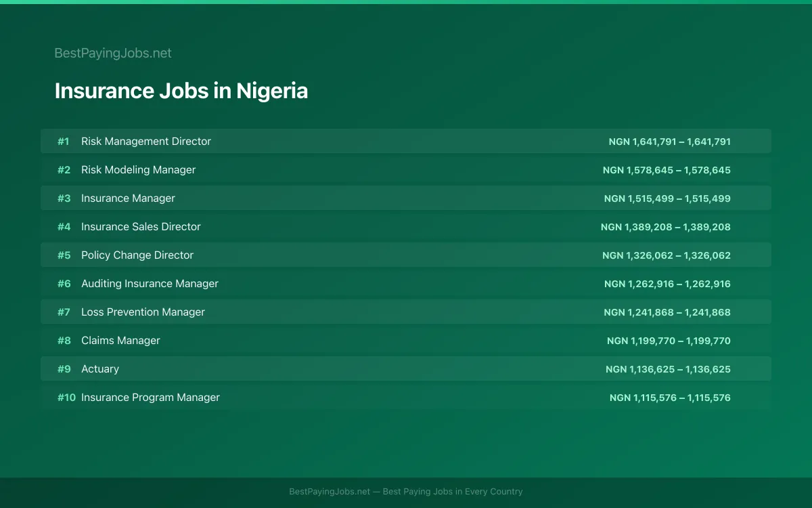Screen dimensions: 812x508
Task: Select the Actuary job title
Action: click(100, 368)
